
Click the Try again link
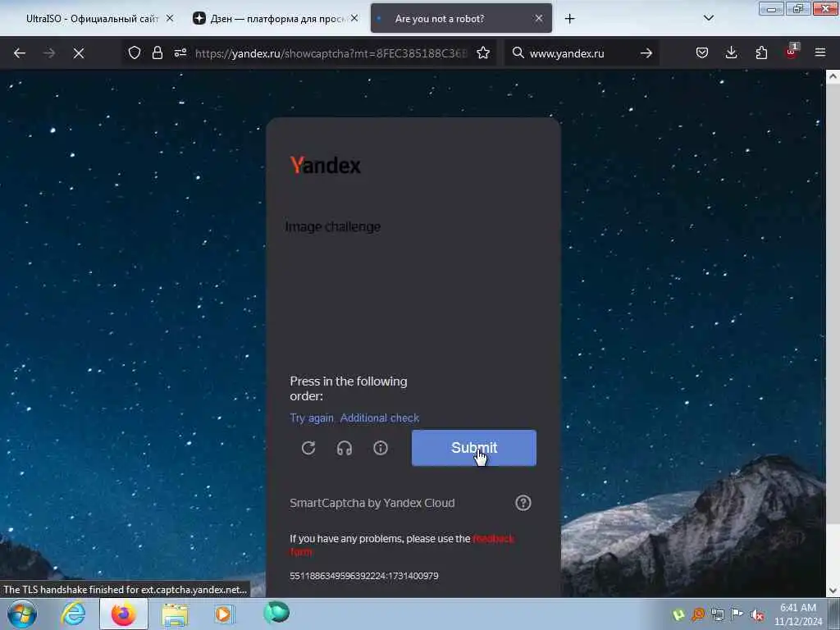point(312,418)
